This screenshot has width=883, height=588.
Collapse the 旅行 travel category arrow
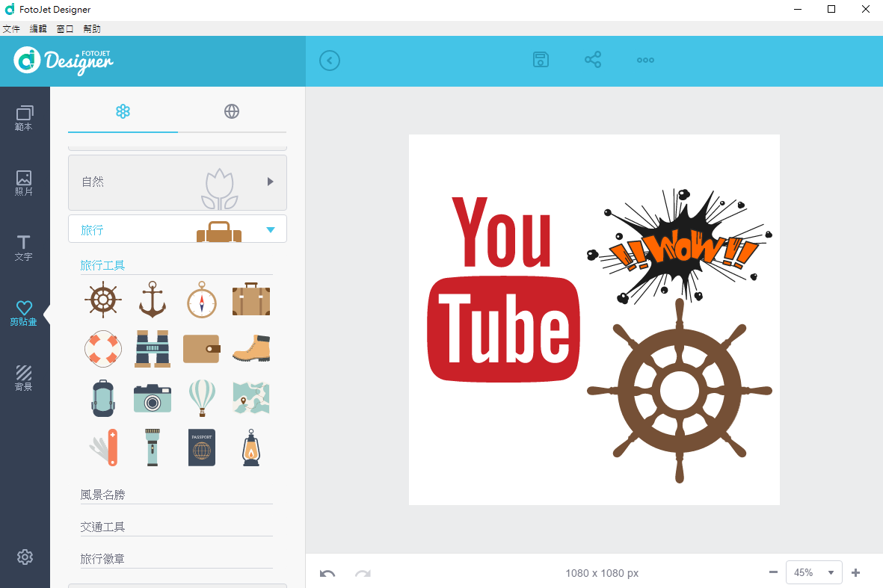tap(271, 229)
